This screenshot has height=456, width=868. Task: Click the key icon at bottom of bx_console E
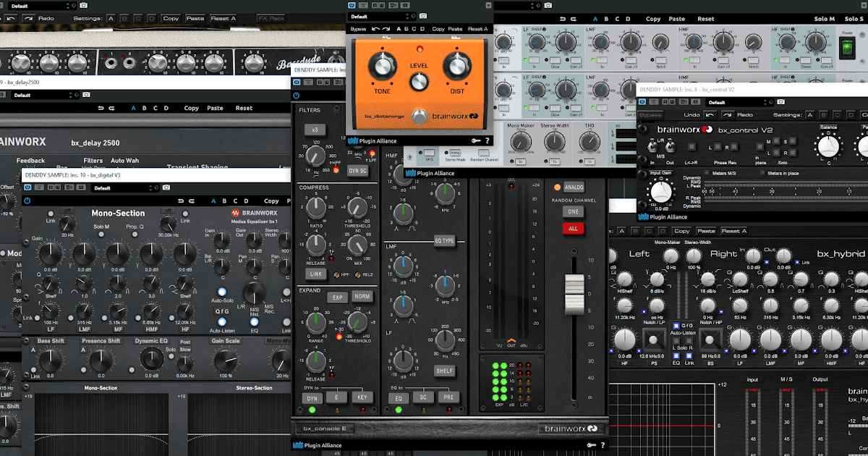591,445
